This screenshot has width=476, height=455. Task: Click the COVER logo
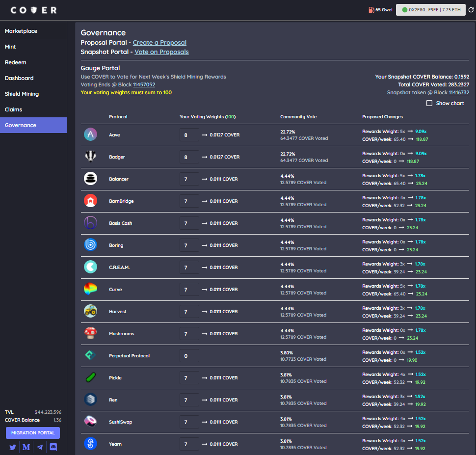click(34, 10)
